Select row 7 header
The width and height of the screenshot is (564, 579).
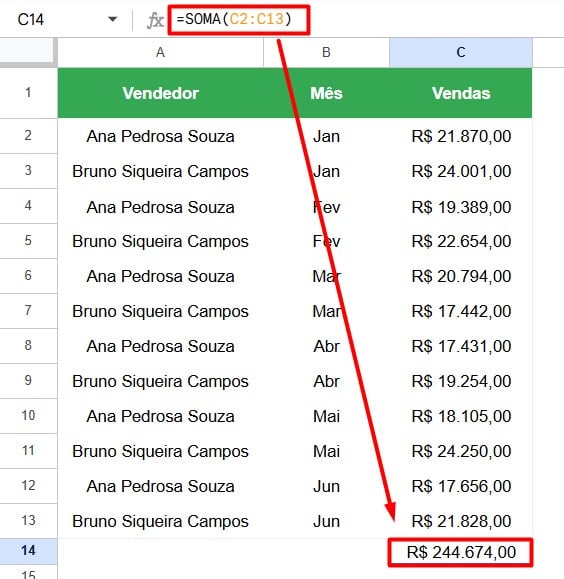coord(28,311)
